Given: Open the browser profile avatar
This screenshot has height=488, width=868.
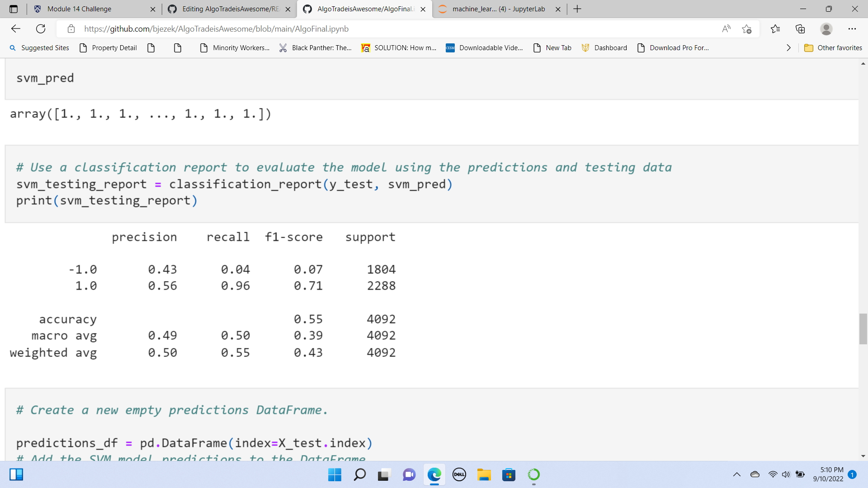Looking at the screenshot, I should coord(826,29).
